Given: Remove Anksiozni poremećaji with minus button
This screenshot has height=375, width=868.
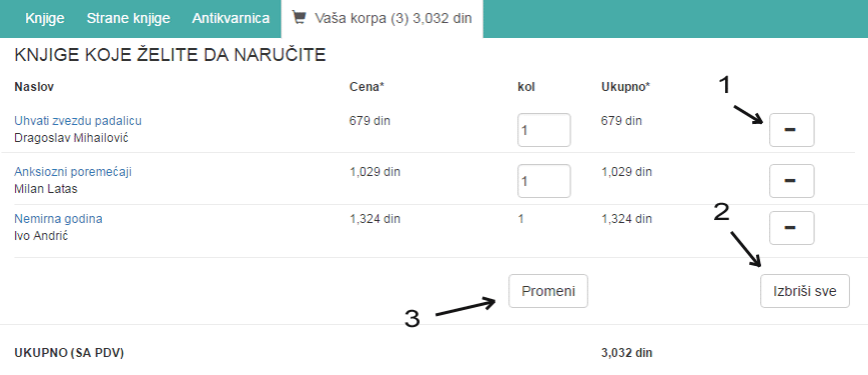Looking at the screenshot, I should (x=792, y=181).
